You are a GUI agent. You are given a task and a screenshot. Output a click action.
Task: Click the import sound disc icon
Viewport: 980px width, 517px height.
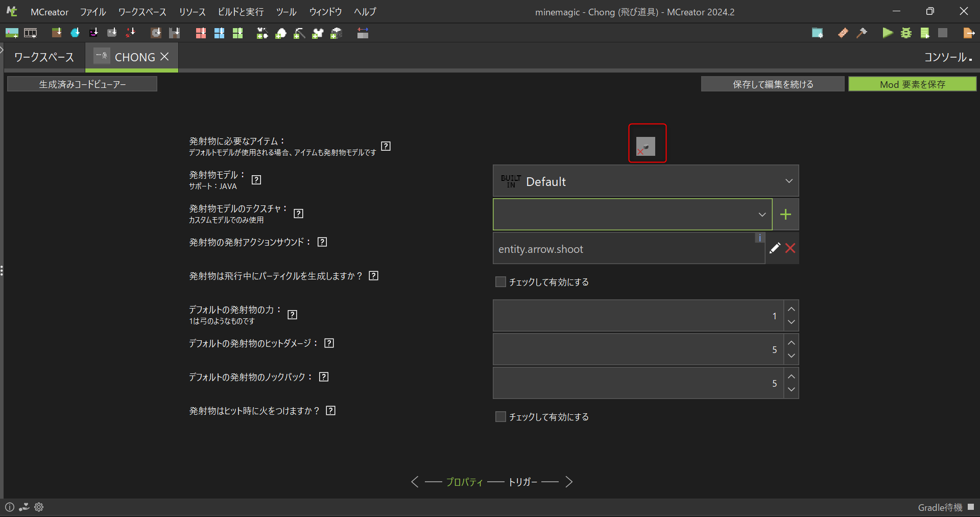coord(156,33)
